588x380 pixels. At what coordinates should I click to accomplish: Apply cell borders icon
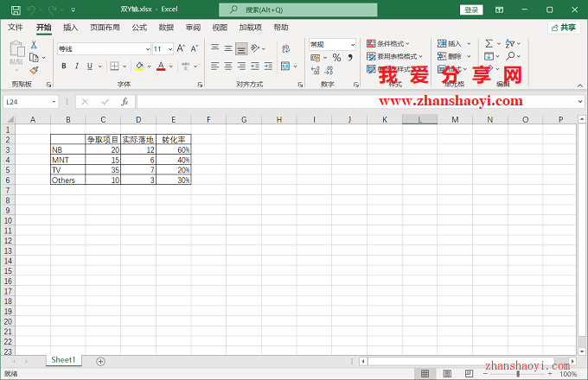click(x=114, y=66)
